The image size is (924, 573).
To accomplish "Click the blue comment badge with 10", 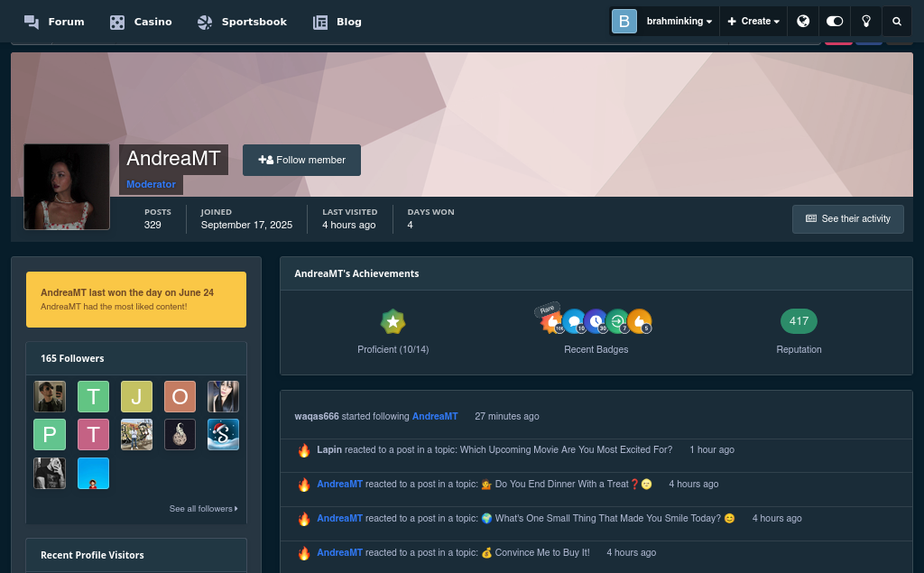I will (573, 321).
